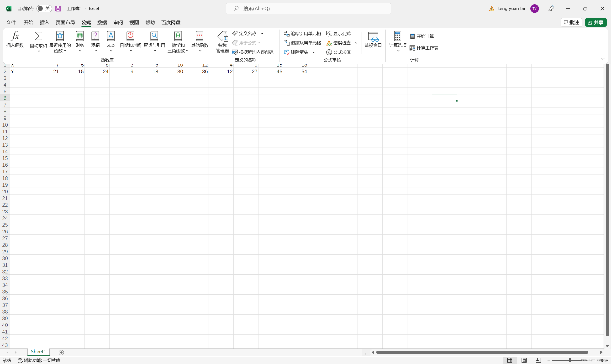
Task: Click the search box (搜索)
Action: [308, 9]
